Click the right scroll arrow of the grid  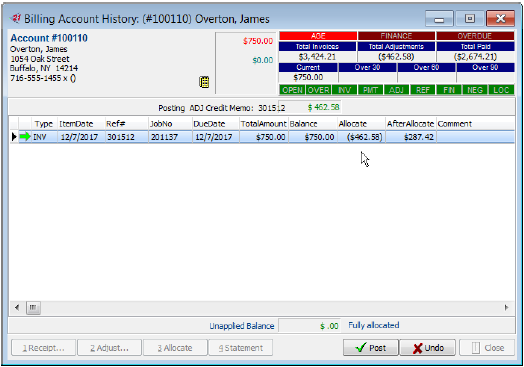(x=506, y=308)
